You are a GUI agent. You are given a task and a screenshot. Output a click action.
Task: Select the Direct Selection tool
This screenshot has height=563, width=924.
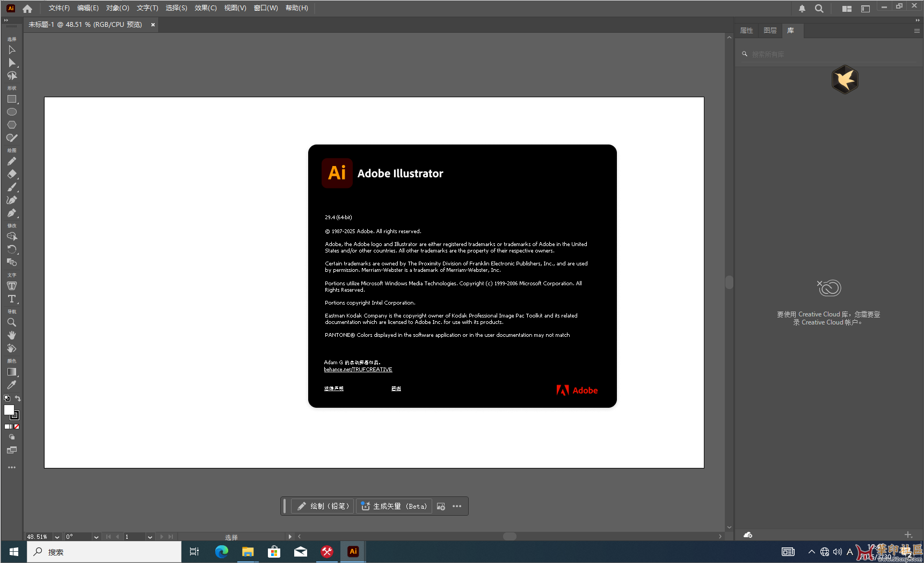coord(12,63)
